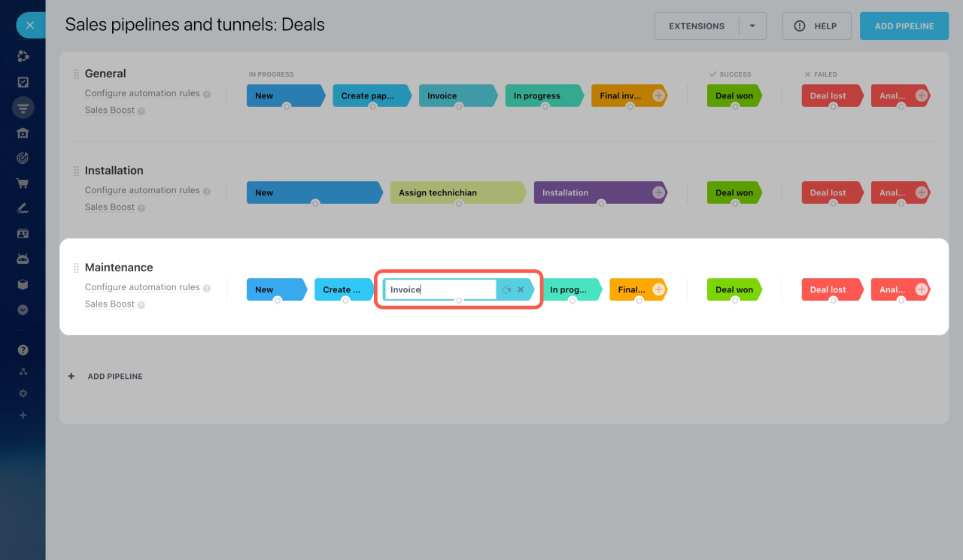The height and width of the screenshot is (560, 963).
Task: Open the cube inventory icon in sidebar
Action: tap(23, 285)
